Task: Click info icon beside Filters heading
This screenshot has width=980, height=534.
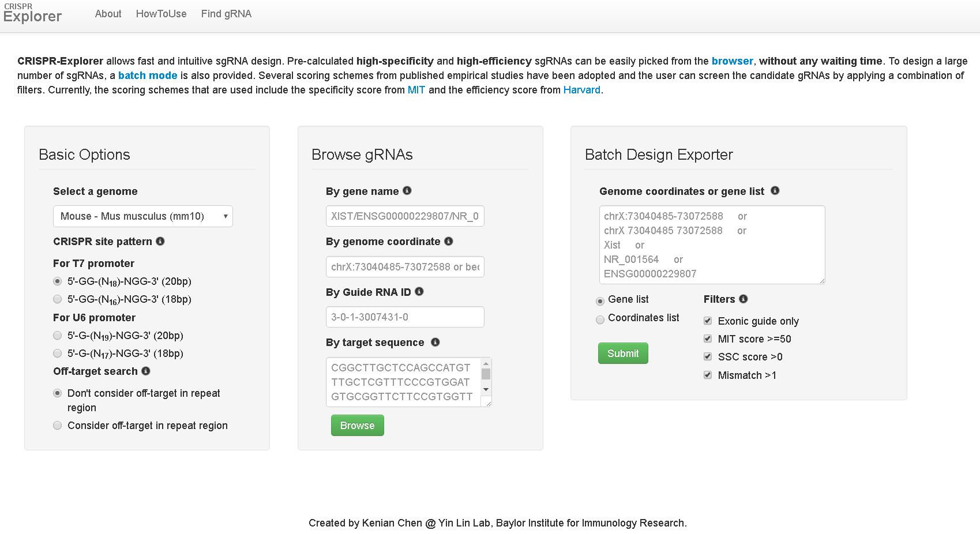Action: pos(744,299)
